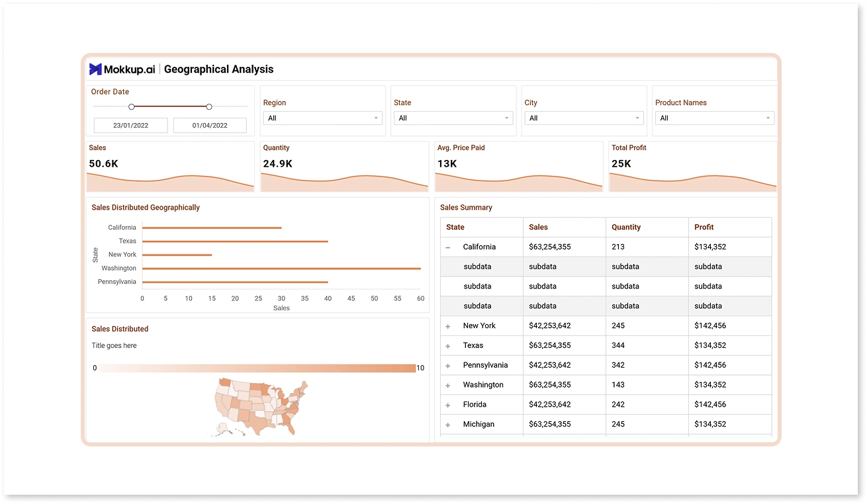The width and height of the screenshot is (867, 504).
Task: Open the Product Names dropdown
Action: pos(715,118)
